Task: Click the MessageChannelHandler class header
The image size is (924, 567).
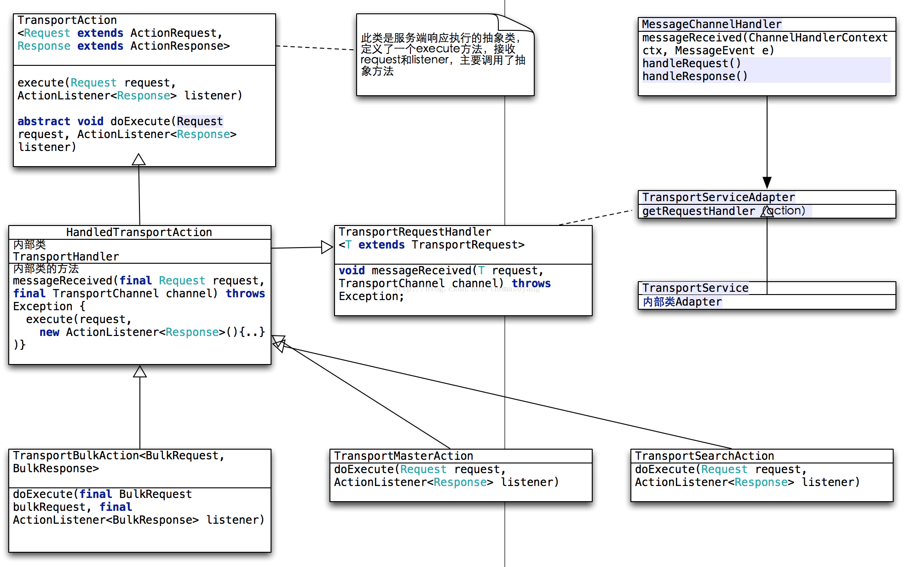Action: tap(711, 24)
